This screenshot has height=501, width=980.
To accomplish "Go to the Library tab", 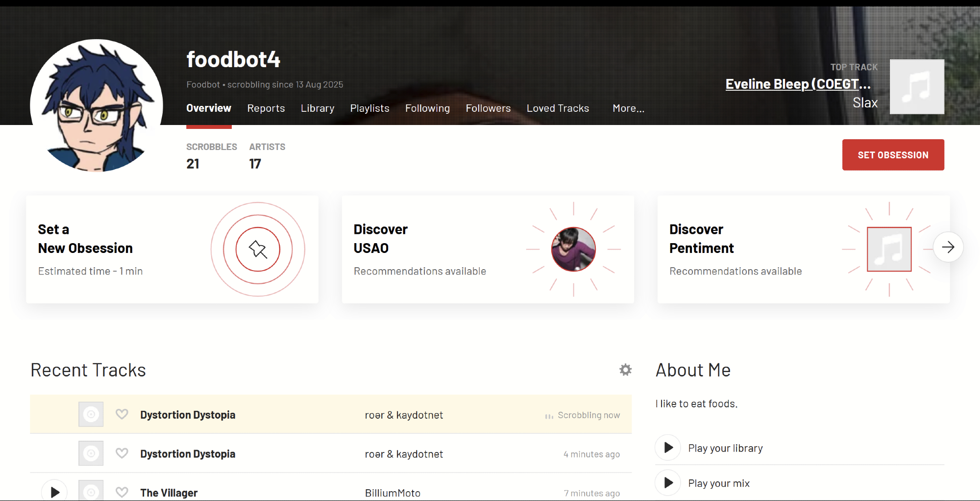I will (318, 108).
